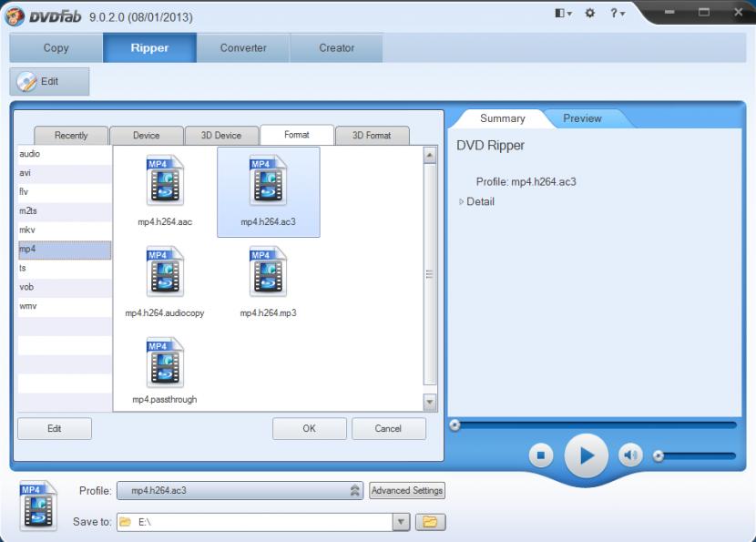
Task: Click the play button in preview
Action: [x=587, y=455]
